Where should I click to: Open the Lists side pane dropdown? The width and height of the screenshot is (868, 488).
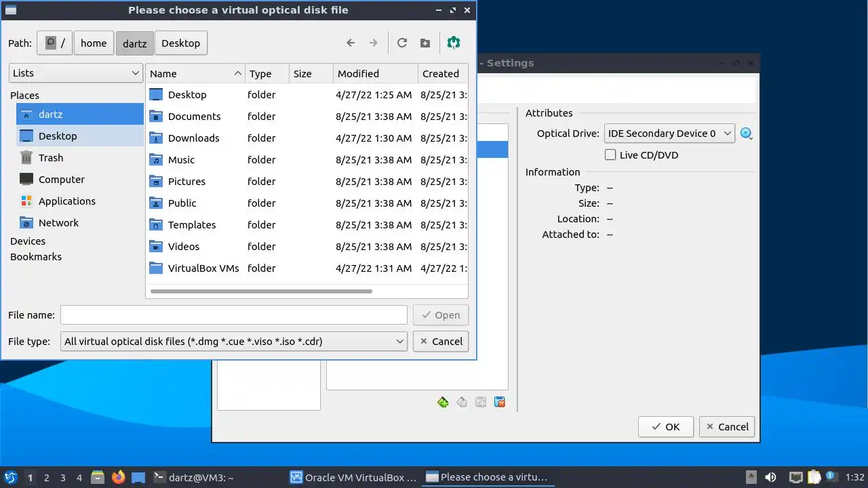[76, 73]
